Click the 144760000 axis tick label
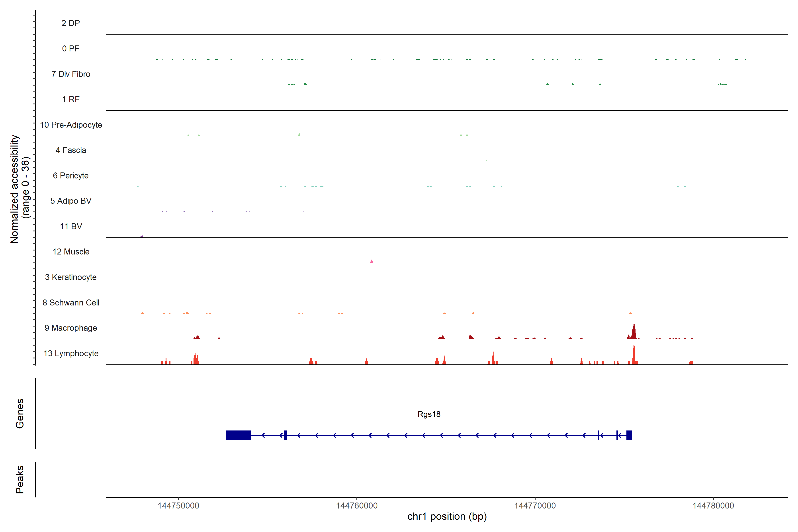 pos(357,506)
